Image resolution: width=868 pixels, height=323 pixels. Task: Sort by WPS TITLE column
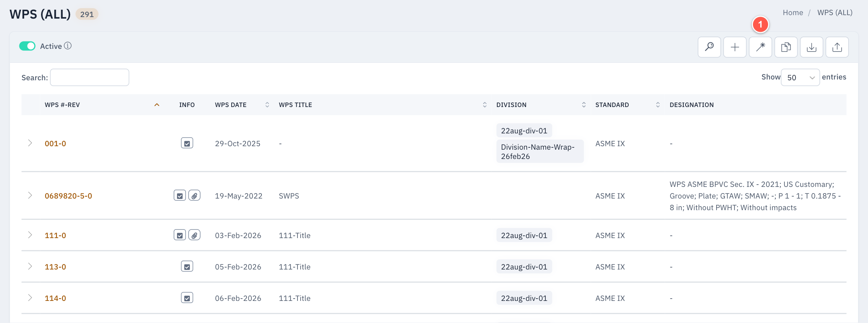(382, 105)
